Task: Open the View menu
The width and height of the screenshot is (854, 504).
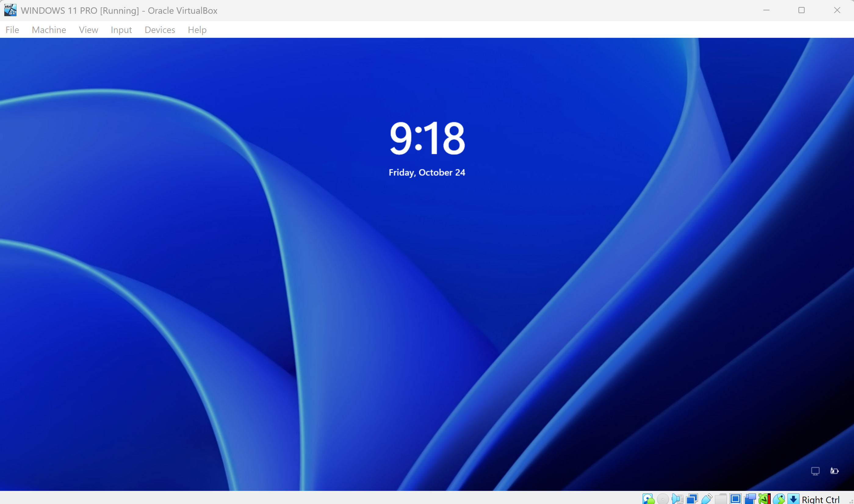Action: 88,30
